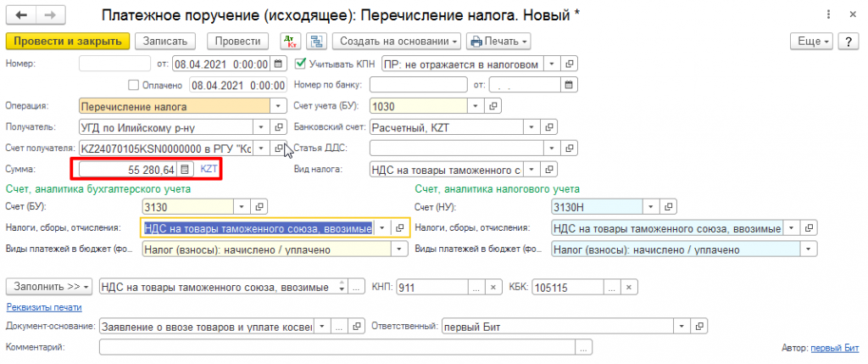
Task: Open the Счет учета (БУ) 1030 dropdown
Action: point(476,106)
